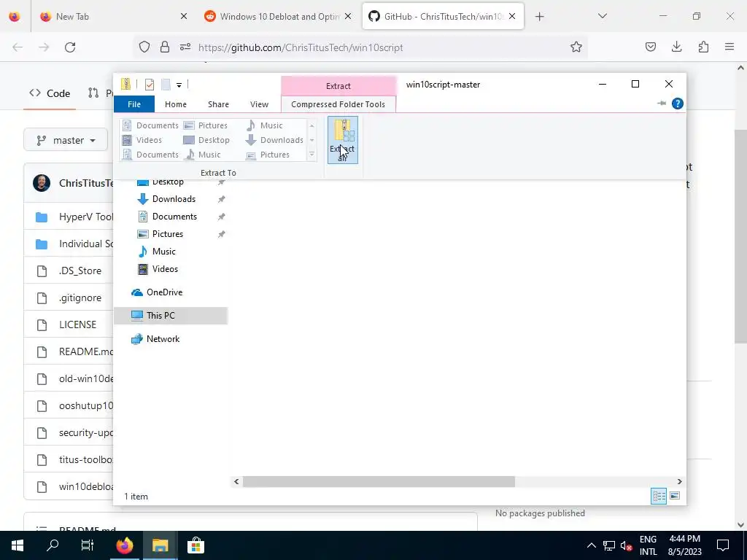Viewport: 747px width, 560px height.
Task: Click the Explorer horizontal scrollbar thumb
Action: (379, 482)
